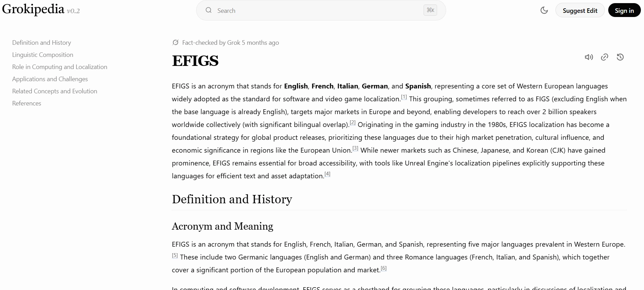Screen dimensions: 644x290
Task: Click the Suggest Edit button
Action: (580, 10)
